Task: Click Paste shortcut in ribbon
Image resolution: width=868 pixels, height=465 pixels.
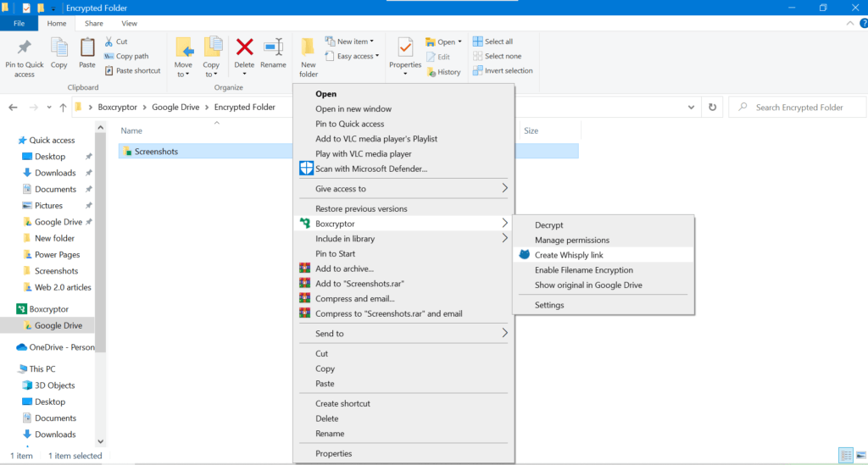Action: point(133,71)
